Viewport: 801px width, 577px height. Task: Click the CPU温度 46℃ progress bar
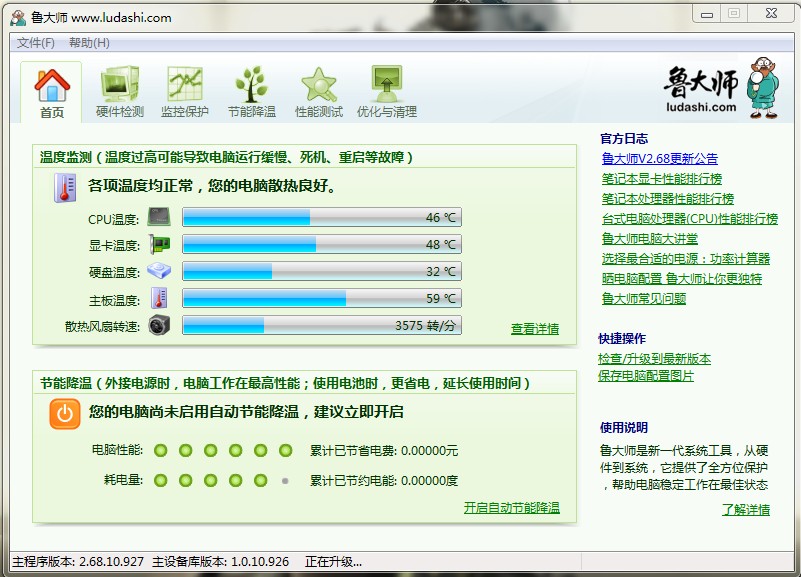(x=322, y=217)
